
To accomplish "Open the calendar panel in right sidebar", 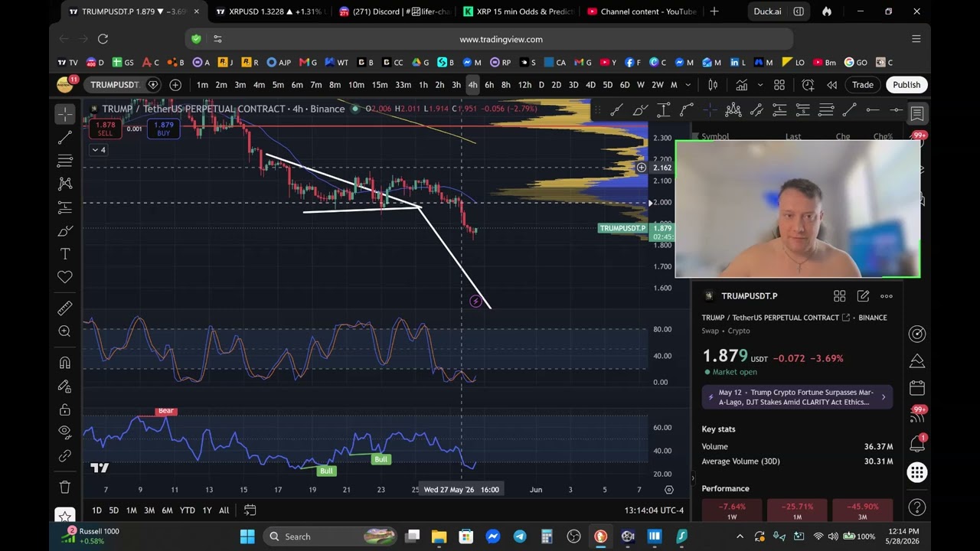I will [916, 388].
